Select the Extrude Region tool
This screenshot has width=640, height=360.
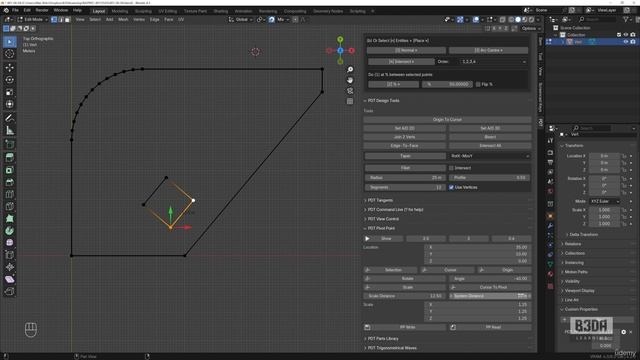coord(9,158)
